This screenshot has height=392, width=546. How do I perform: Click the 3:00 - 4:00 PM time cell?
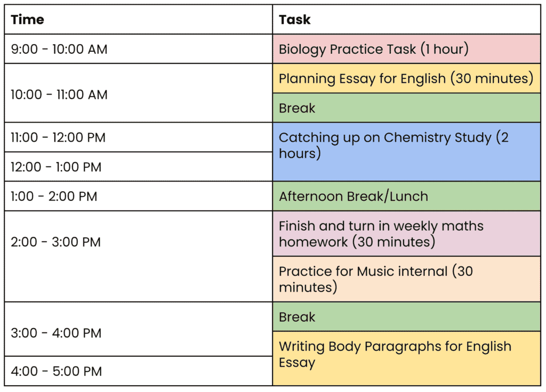coord(138,329)
